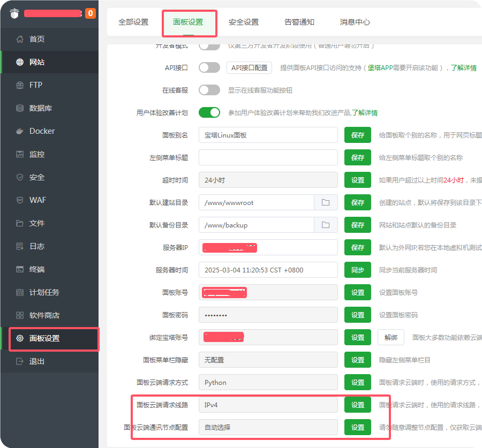Click the BT panel logo at top-left
482x448 pixels.
click(x=14, y=13)
